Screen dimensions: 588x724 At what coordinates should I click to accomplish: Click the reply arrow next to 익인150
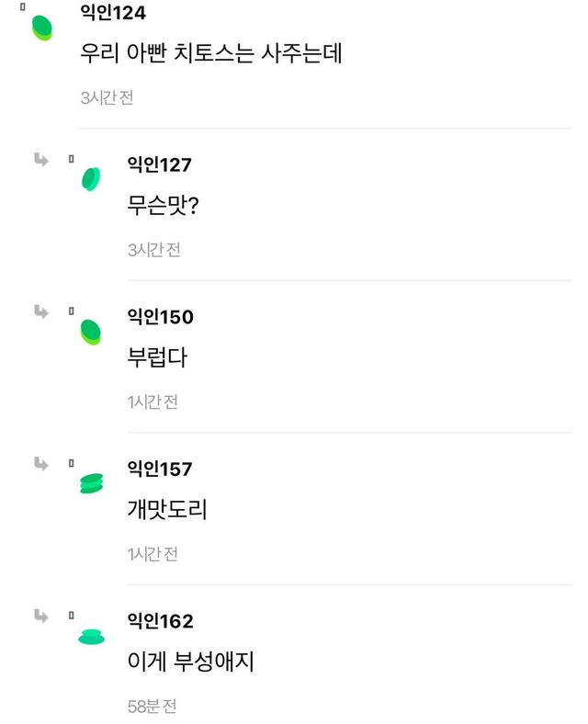(x=42, y=311)
